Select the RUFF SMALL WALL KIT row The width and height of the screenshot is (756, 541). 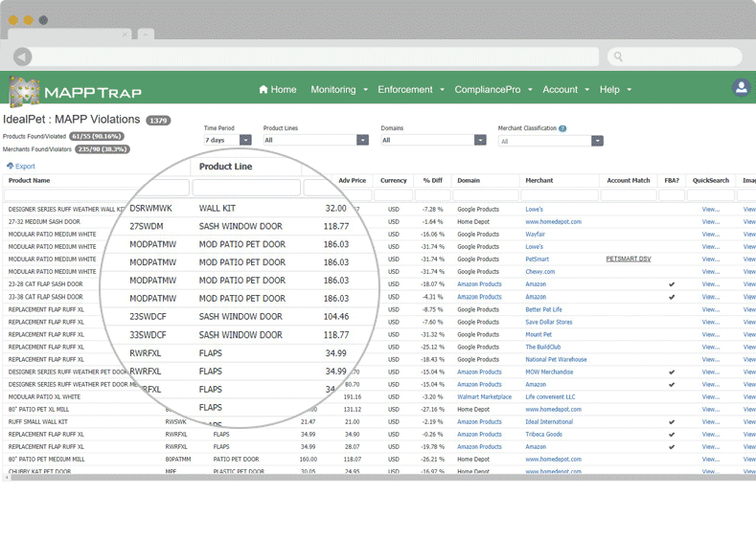[378, 422]
